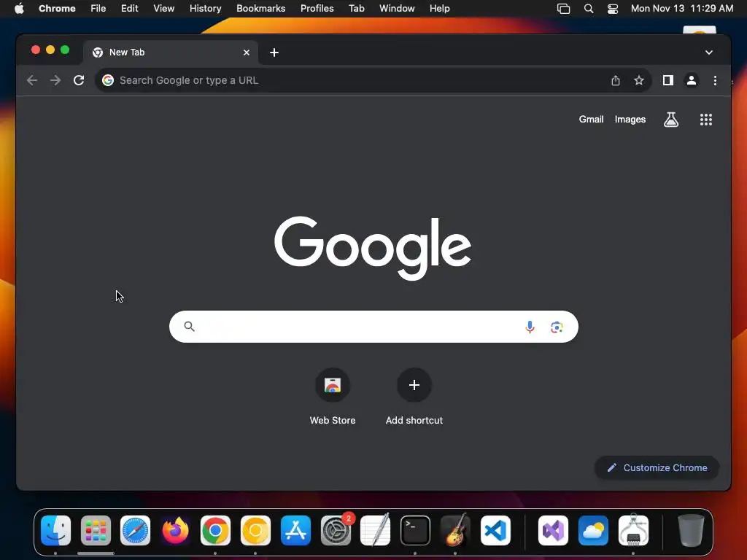The height and width of the screenshot is (560, 747).
Task: Click the back navigation arrow
Action: click(x=32, y=80)
